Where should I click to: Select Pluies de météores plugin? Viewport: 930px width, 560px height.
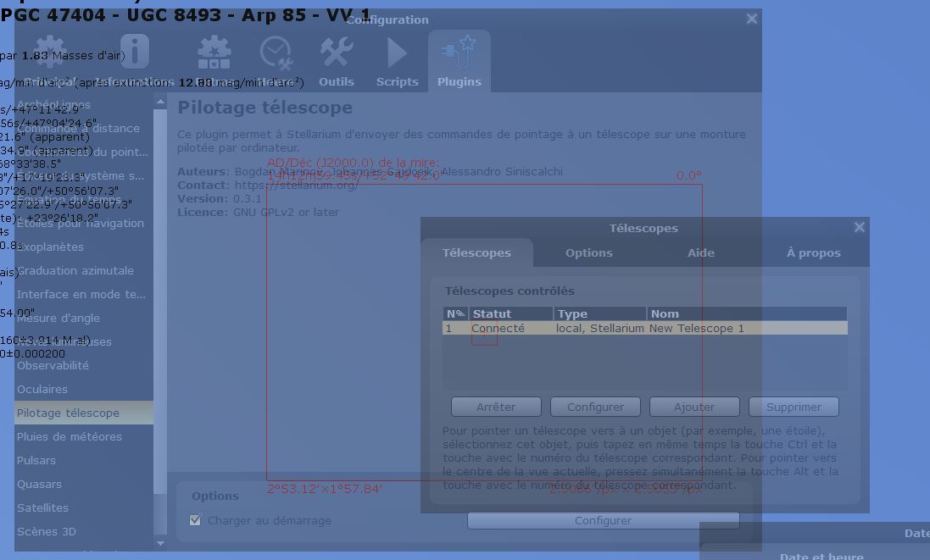[84, 437]
